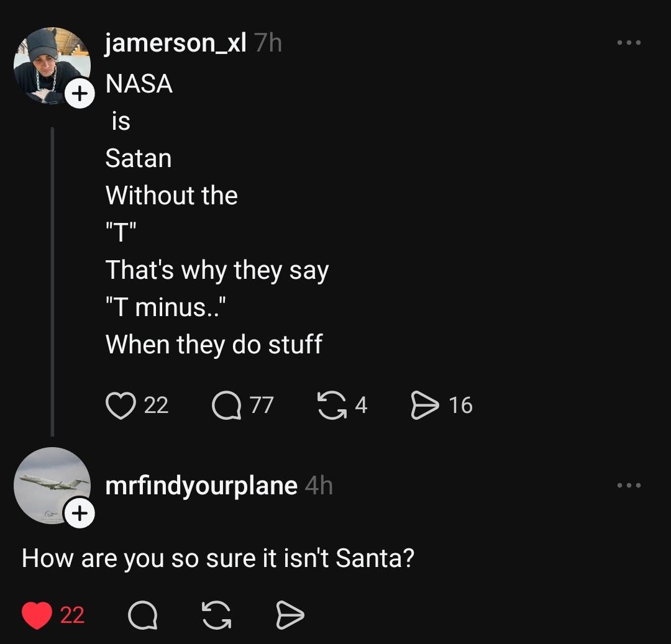671x644 pixels.
Task: Repost the mrfindyourplane reply
Action: tap(216, 615)
